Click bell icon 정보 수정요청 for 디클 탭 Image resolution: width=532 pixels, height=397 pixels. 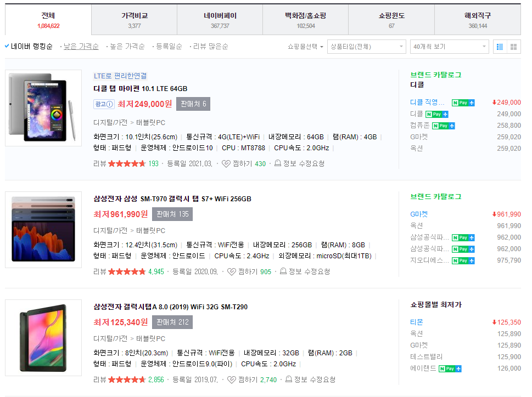(x=278, y=163)
